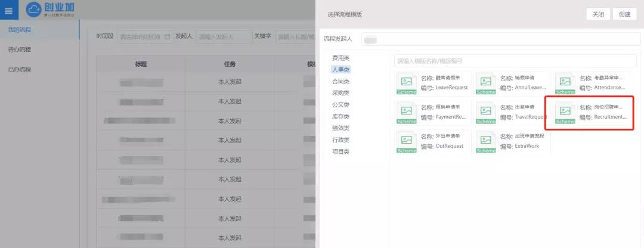Click the 创建 button

(624, 14)
